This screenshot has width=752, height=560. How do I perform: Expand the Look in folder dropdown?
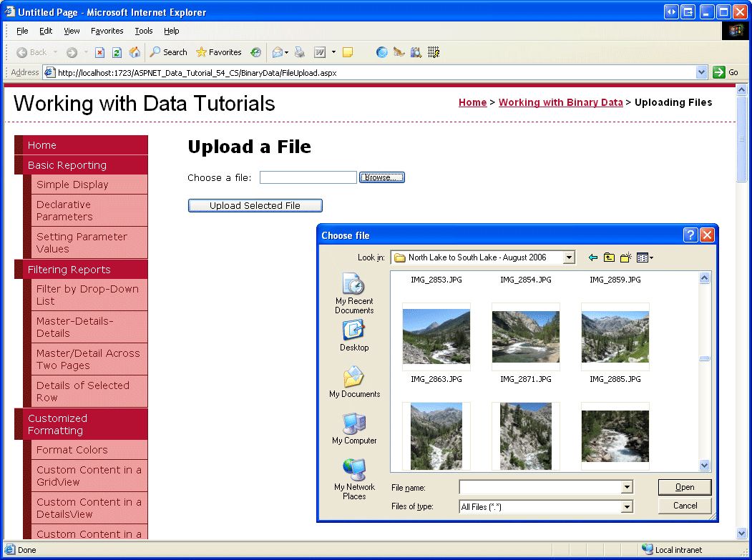tap(569, 257)
